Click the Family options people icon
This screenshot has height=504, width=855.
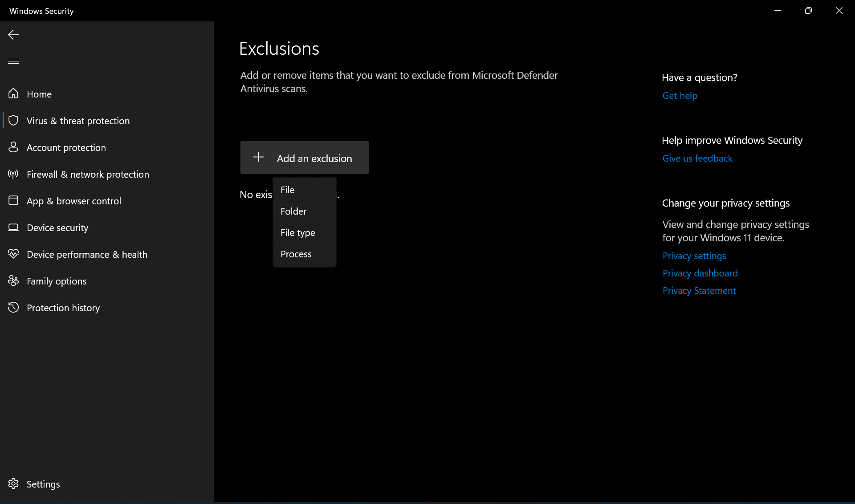(13, 281)
